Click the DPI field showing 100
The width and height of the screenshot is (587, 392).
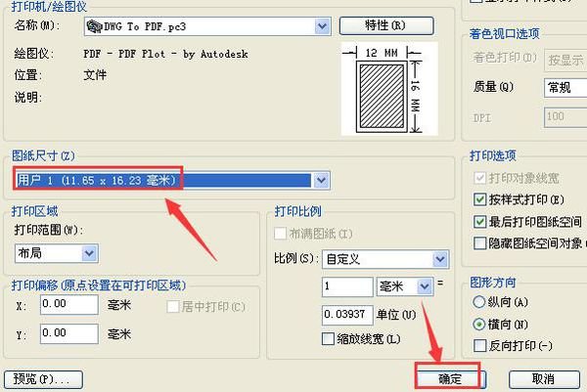(565, 116)
